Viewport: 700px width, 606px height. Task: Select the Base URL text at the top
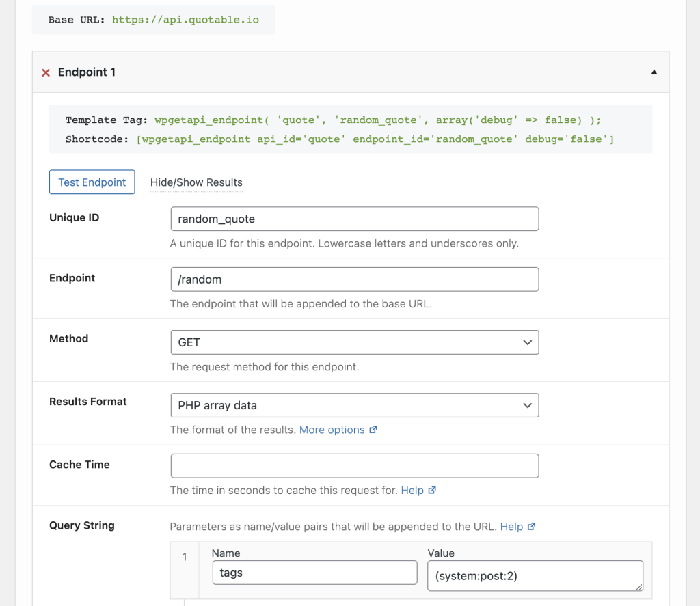[153, 19]
